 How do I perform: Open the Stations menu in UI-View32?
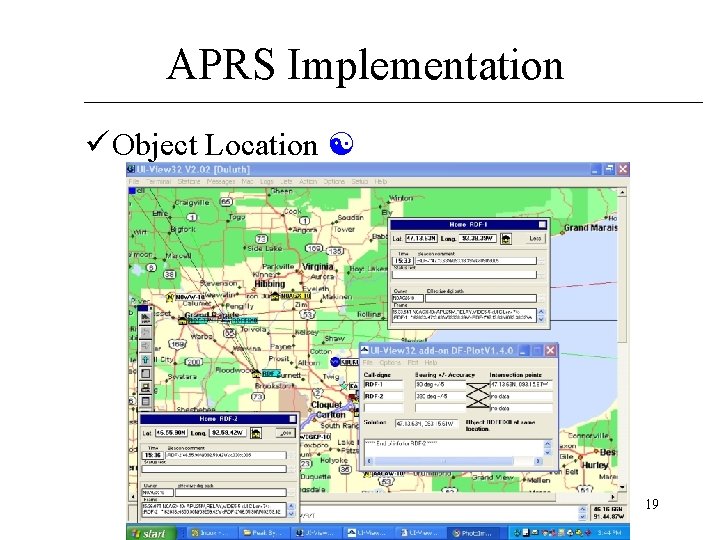click(189, 182)
